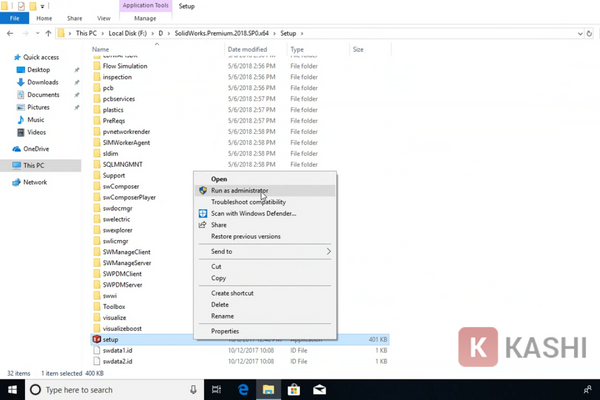The height and width of the screenshot is (400, 600).
Task: Open Task View on the taskbar
Action: coord(217,390)
